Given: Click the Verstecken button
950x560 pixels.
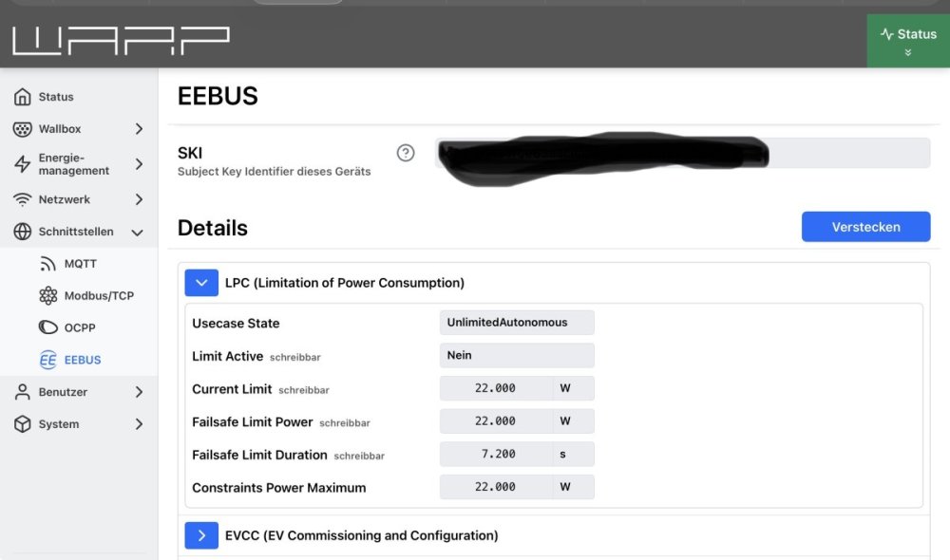Looking at the screenshot, I should tap(865, 227).
